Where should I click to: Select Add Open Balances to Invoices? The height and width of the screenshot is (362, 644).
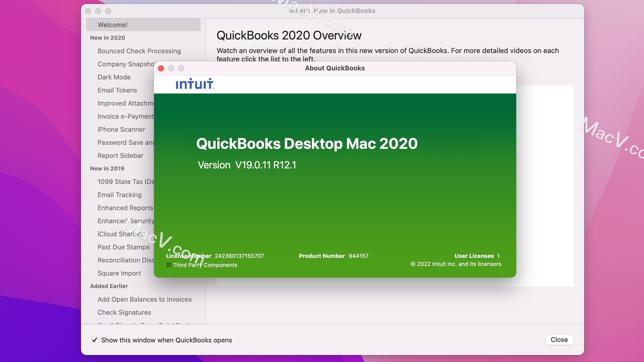point(145,299)
